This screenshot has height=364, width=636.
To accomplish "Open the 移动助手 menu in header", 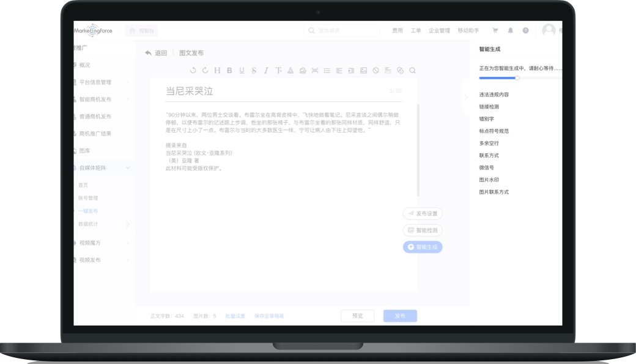I will click(468, 31).
